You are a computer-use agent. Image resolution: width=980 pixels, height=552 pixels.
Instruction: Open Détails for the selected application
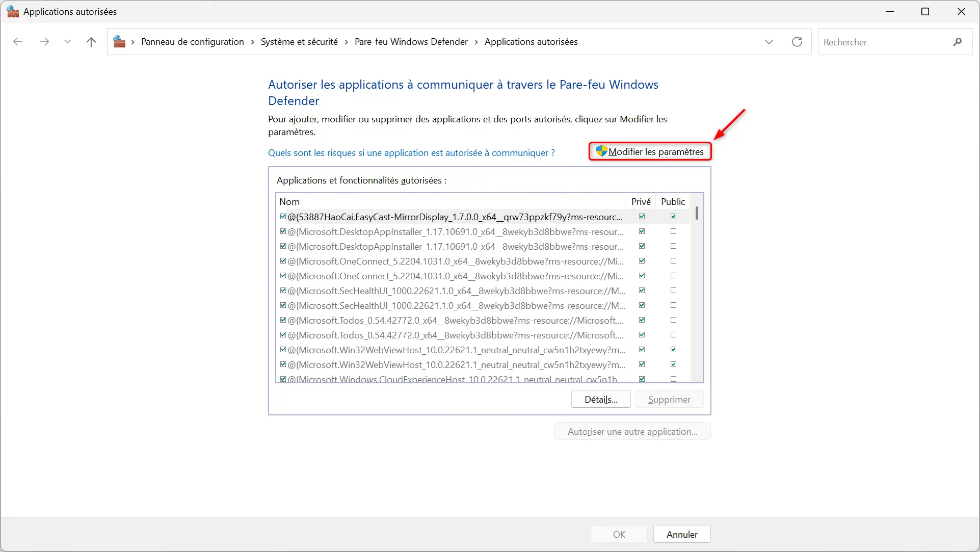601,400
